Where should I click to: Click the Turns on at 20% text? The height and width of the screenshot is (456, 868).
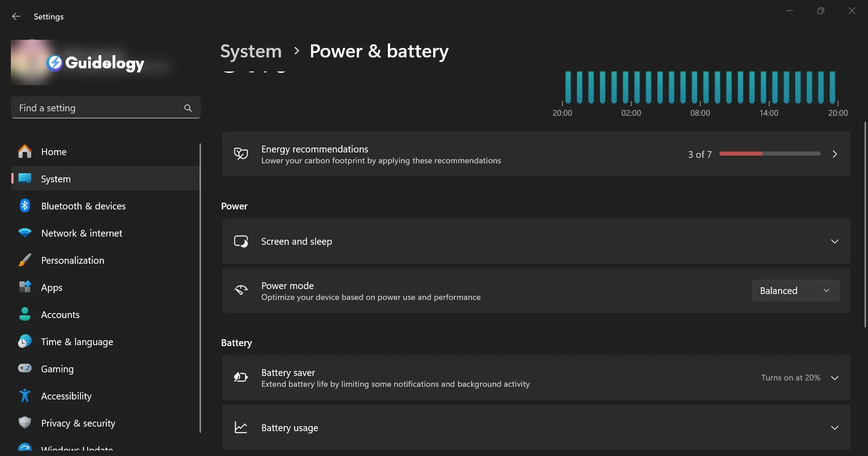coord(791,377)
